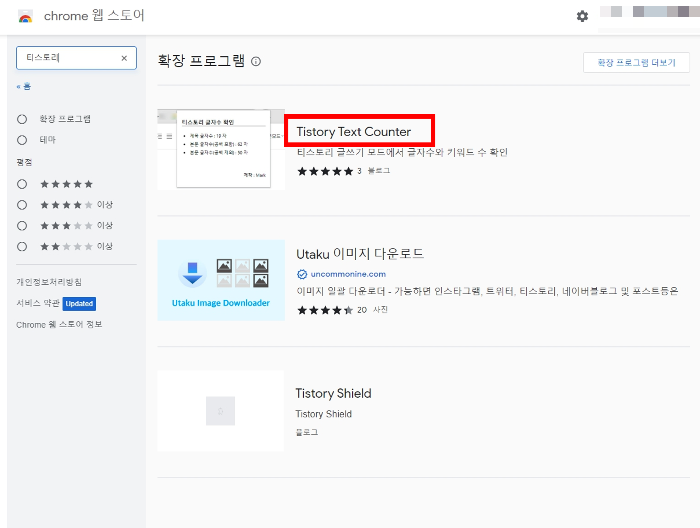Open the 서비스 약관 link
700x528 pixels.
38,303
